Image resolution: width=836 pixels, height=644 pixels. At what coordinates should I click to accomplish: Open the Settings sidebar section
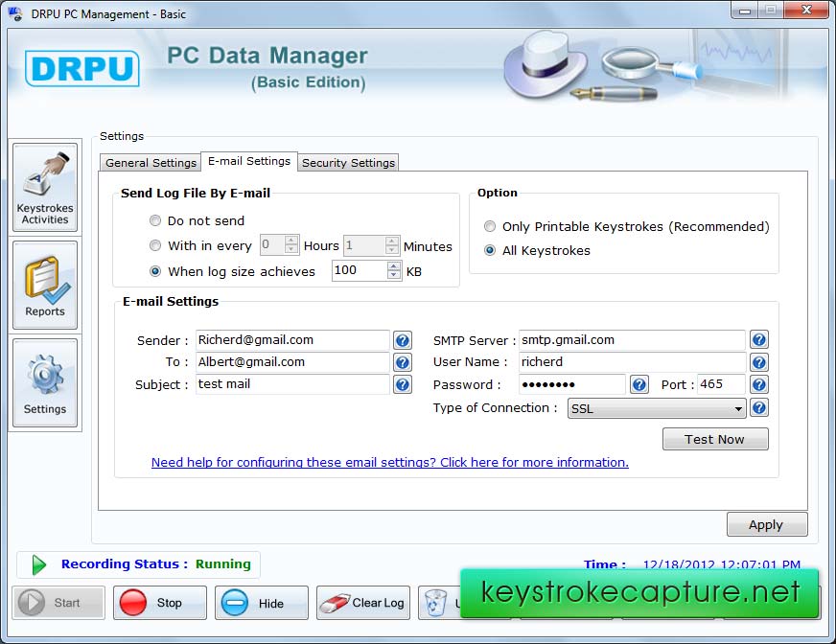(x=45, y=382)
